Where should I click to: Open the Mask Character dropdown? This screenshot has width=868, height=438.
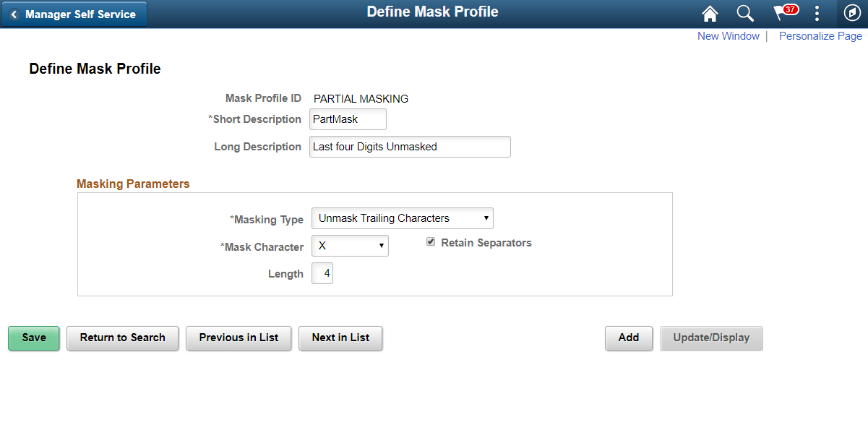[350, 245]
